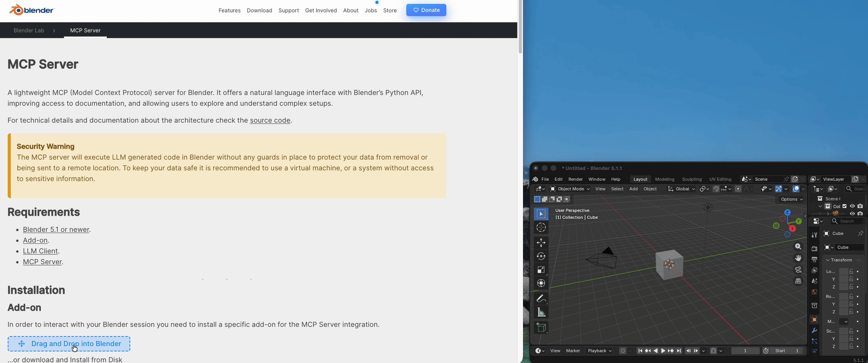Viewport: 868px width, 363px height.
Task: Open the Modifiers wrench properties tab
Action: tap(814, 330)
